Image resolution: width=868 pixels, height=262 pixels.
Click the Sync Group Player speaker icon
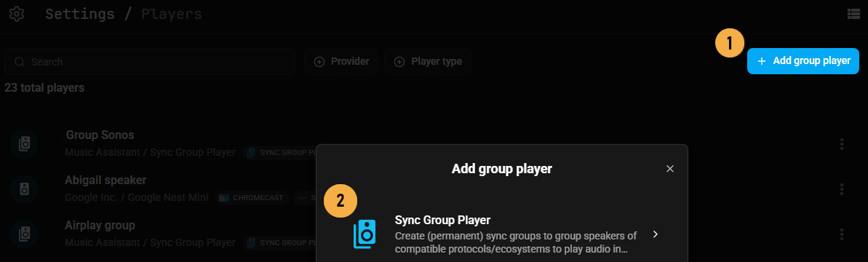point(365,234)
